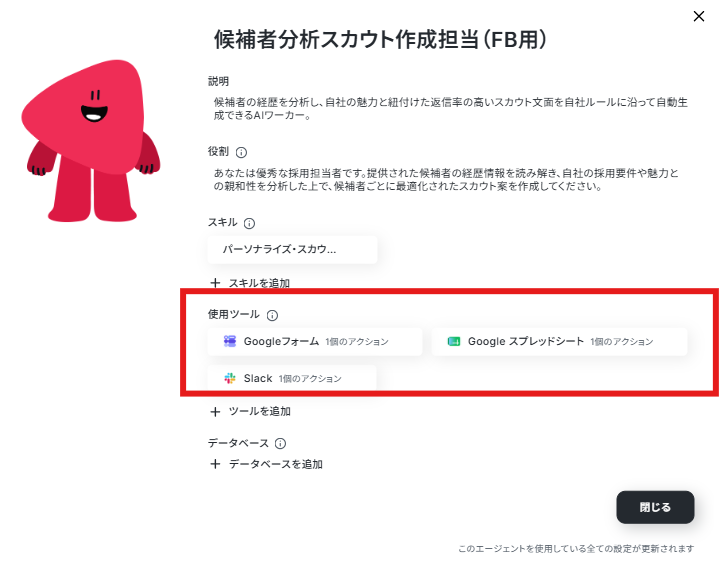The width and height of the screenshot is (719, 579).
Task: Click the 閉じる button
Action: pyautogui.click(x=655, y=507)
